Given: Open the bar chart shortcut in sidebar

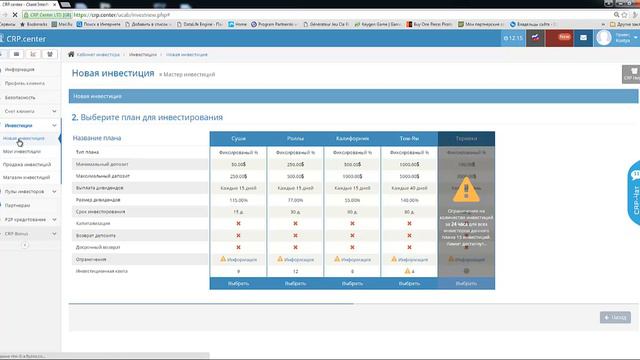Looking at the screenshot, I should click(33, 54).
